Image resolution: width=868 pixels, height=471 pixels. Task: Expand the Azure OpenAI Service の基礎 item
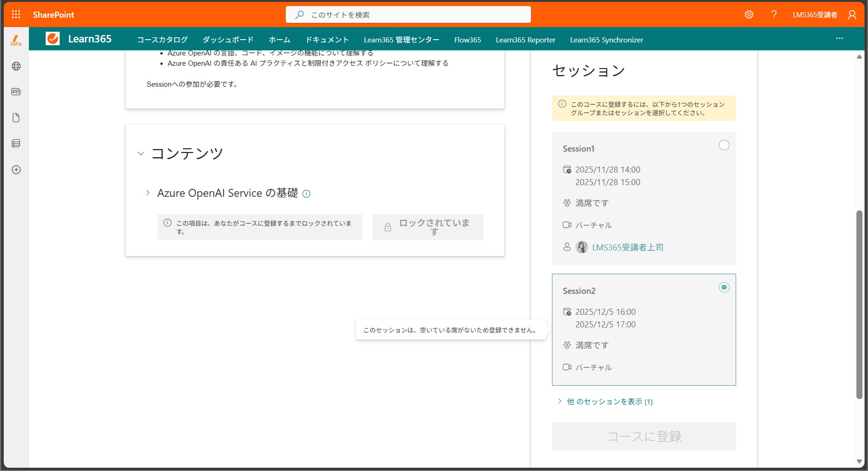148,193
